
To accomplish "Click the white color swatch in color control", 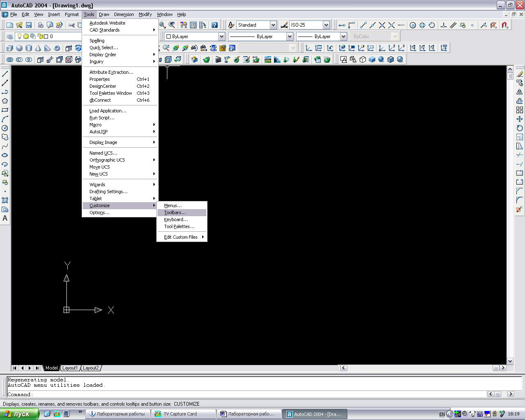I will click(169, 37).
